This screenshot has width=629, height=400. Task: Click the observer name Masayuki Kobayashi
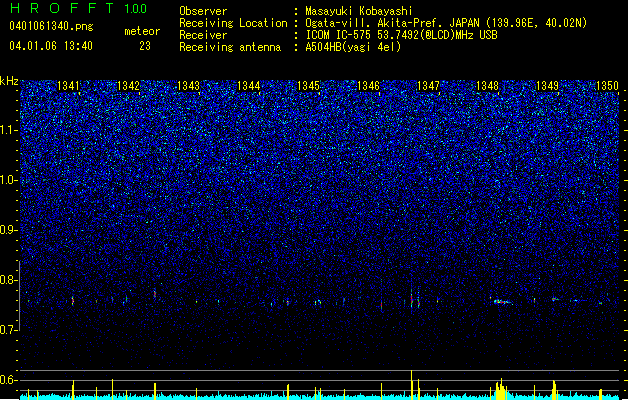tap(359, 11)
